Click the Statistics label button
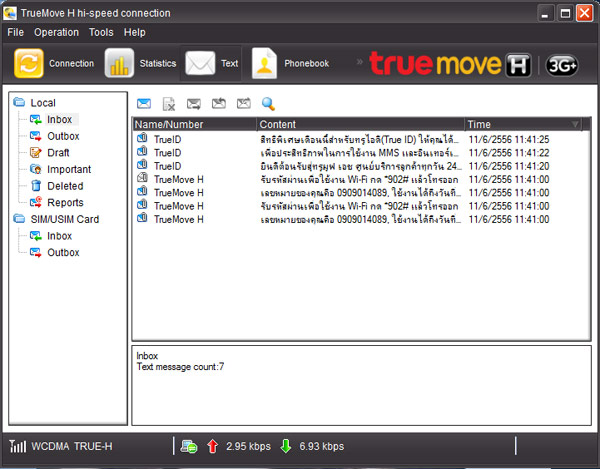Image resolution: width=600 pixels, height=469 pixels. [158, 64]
